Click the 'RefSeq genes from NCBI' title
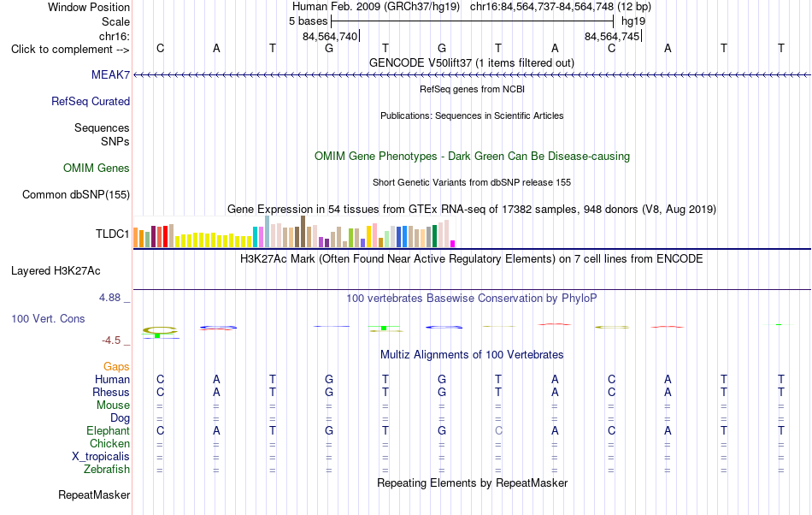812x515 pixels. point(472,89)
